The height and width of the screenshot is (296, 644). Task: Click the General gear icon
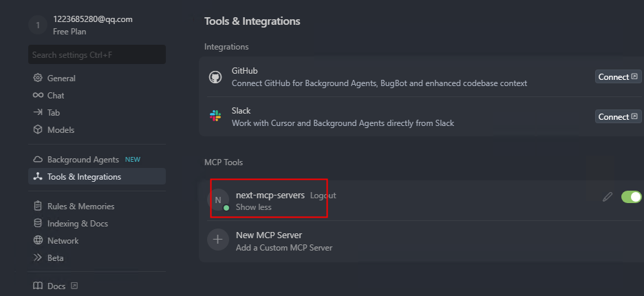pos(38,78)
